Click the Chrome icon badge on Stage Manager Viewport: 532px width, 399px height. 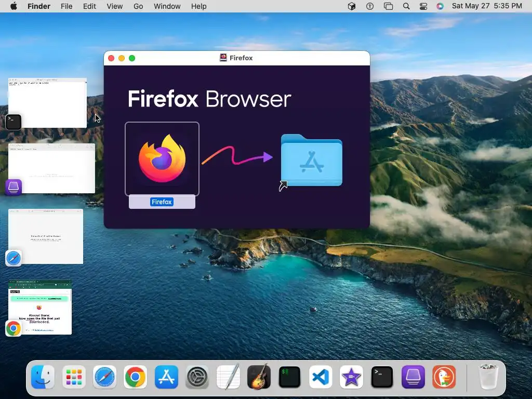(x=14, y=328)
